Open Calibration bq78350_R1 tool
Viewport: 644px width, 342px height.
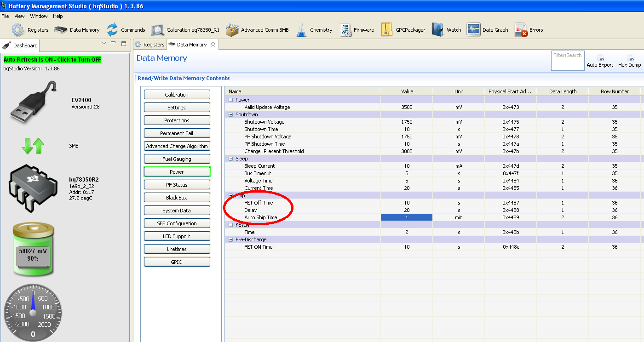(185, 30)
